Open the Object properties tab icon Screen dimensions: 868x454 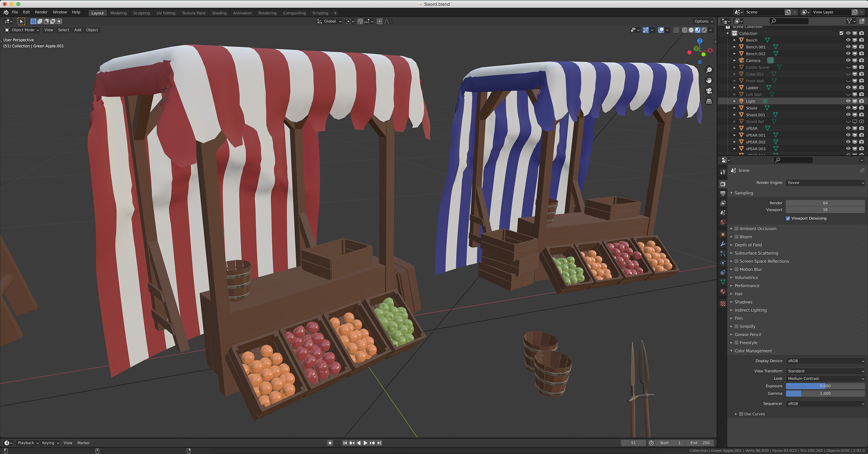[x=723, y=234]
